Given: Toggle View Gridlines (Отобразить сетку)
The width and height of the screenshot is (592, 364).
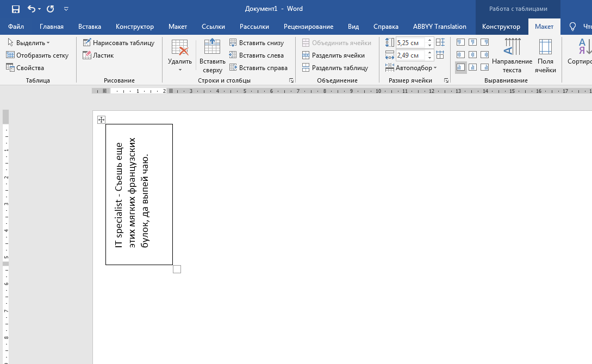Looking at the screenshot, I should 38,55.
